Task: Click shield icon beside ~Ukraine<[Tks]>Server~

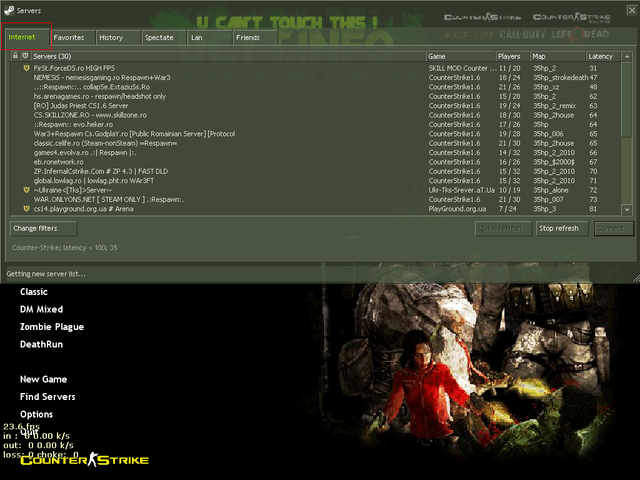Action: tap(26, 190)
